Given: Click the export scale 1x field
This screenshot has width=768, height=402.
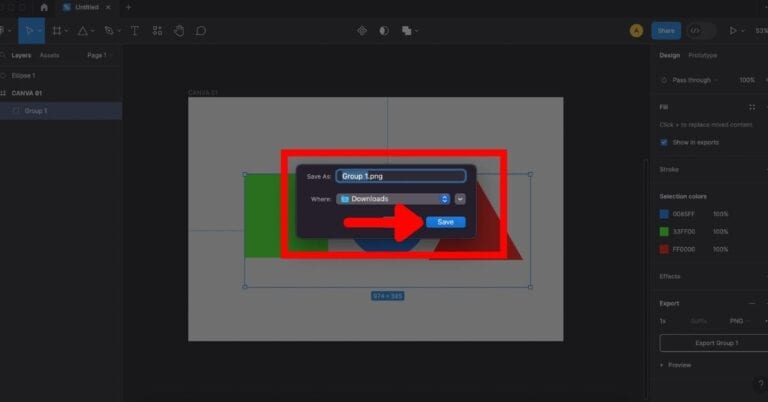Looking at the screenshot, I should 663,321.
